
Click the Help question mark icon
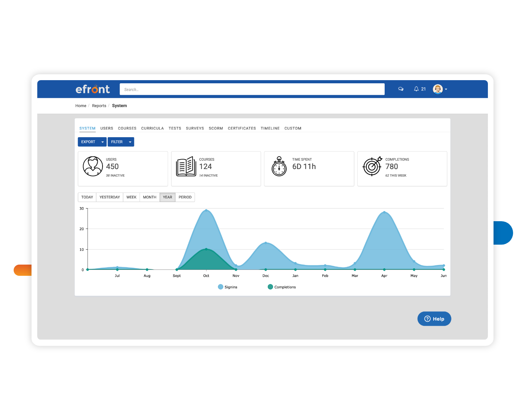click(428, 318)
